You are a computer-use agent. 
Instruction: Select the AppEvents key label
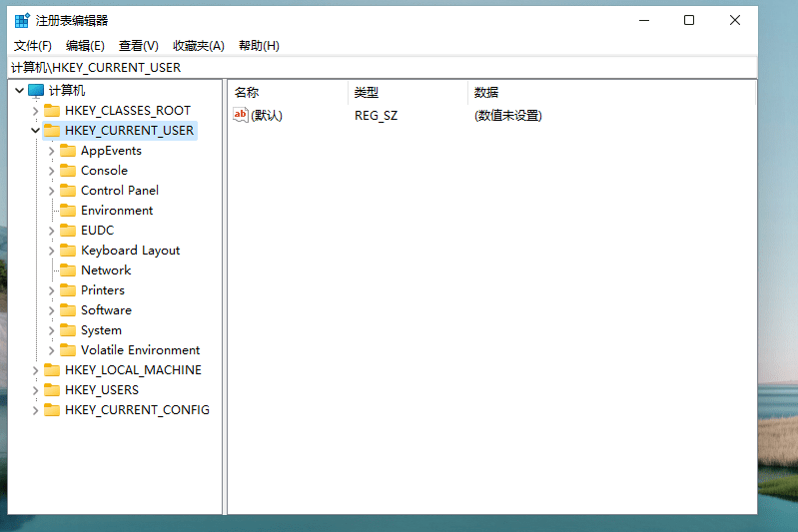coord(111,151)
